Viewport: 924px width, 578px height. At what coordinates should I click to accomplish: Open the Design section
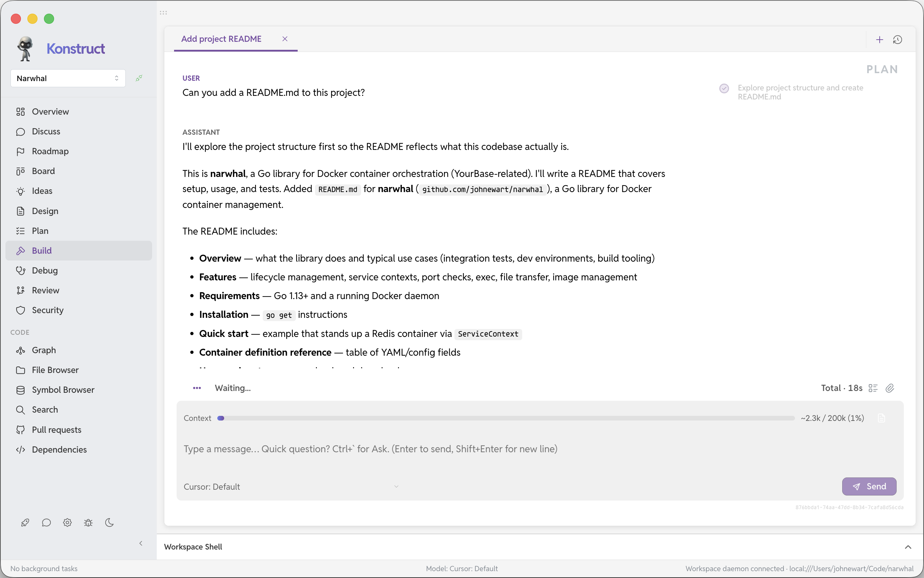79,211
